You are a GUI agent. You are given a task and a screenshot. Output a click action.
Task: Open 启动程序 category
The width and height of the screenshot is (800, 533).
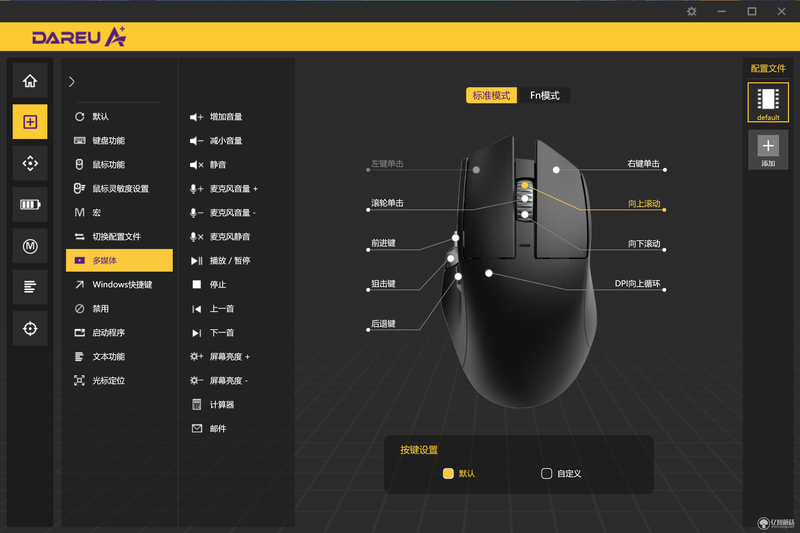pos(119,333)
